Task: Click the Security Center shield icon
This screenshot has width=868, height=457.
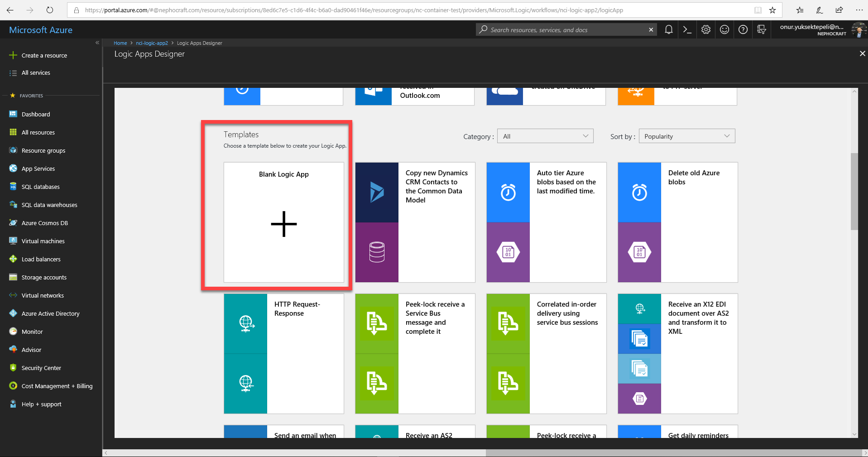Action: [x=13, y=368]
